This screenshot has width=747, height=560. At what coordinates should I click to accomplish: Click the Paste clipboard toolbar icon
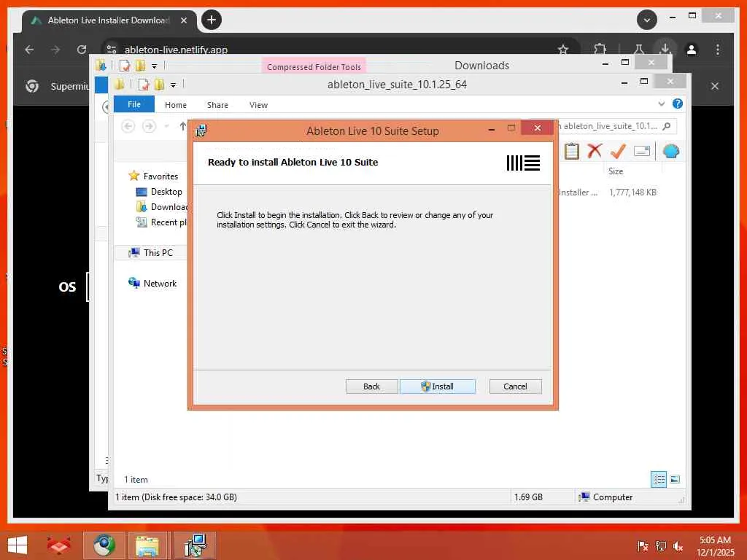[572, 152]
